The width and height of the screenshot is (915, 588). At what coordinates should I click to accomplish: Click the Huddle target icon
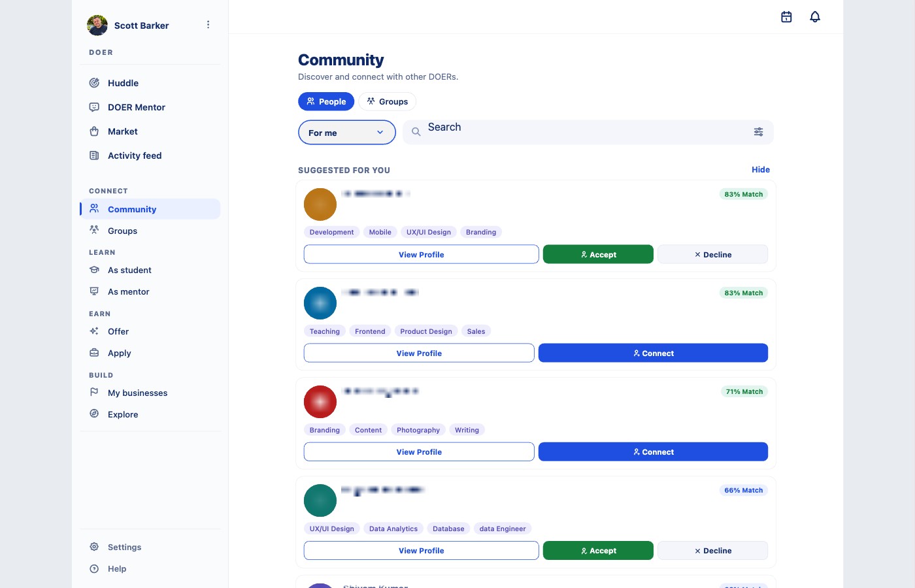pos(94,83)
